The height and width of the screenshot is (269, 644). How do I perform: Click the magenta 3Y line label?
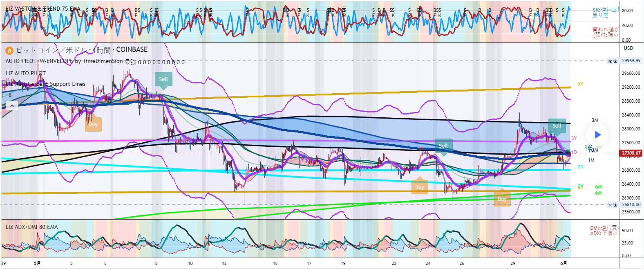pyautogui.click(x=574, y=138)
